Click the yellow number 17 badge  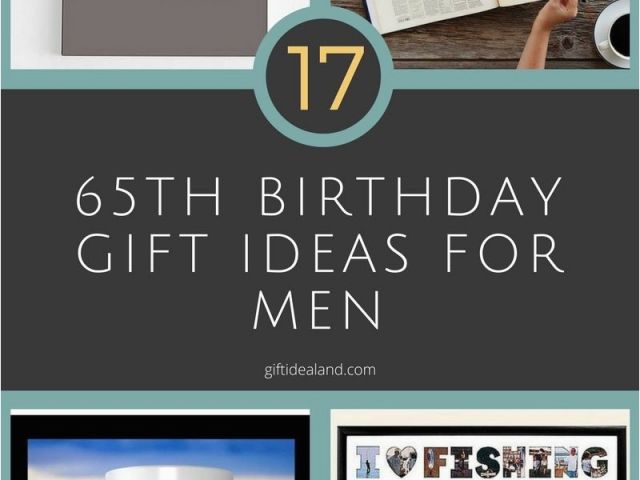point(324,78)
